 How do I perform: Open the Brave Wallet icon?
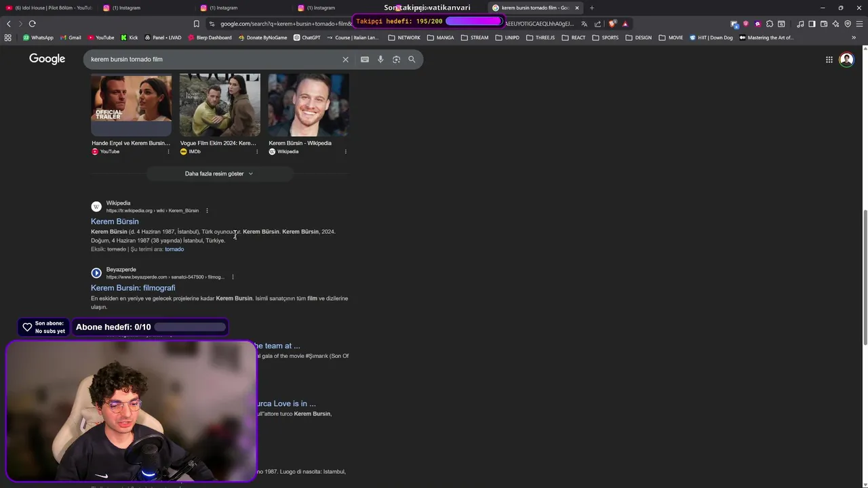(x=824, y=24)
